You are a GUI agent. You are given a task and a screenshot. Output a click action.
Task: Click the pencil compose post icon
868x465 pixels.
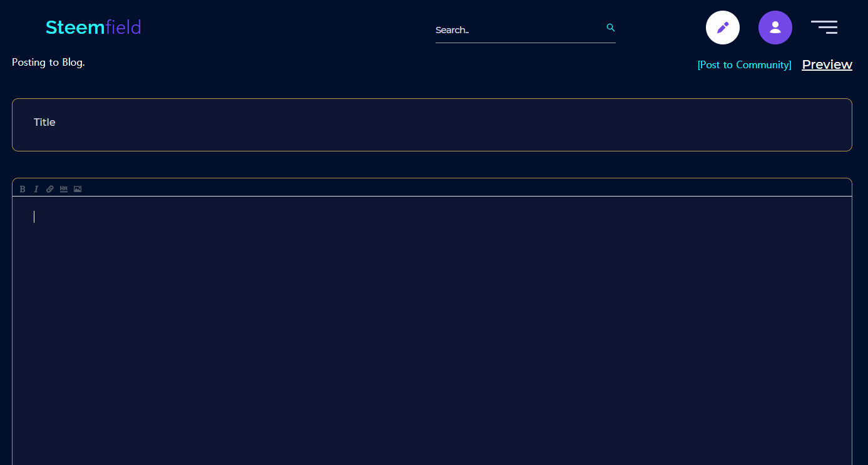click(723, 28)
